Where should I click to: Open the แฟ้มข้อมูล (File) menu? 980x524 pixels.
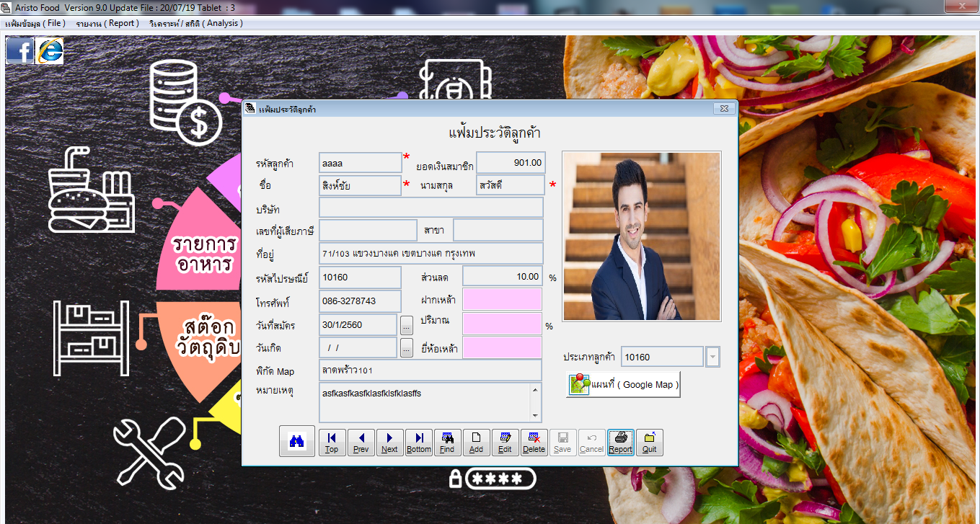pos(35,23)
